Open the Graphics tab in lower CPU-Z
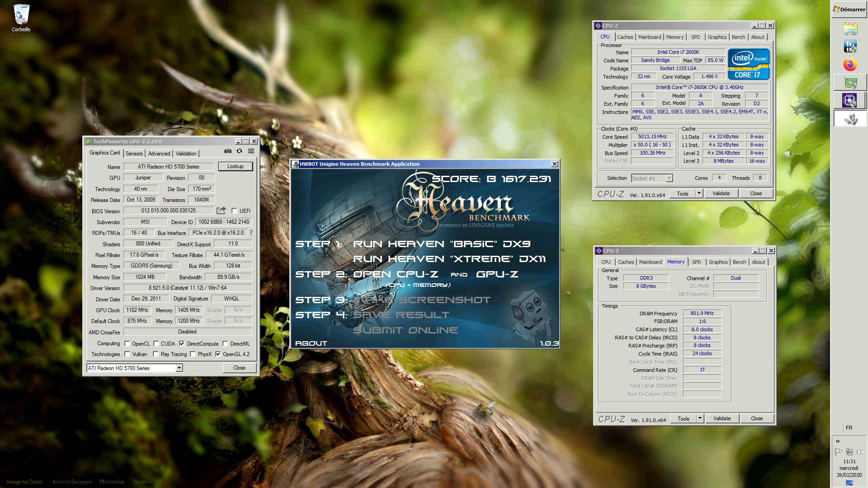This screenshot has height=488, width=868. pyautogui.click(x=718, y=262)
